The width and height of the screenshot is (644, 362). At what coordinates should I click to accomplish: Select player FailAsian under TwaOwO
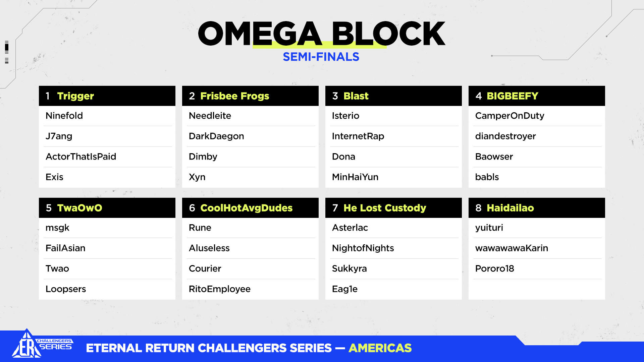[x=65, y=248]
